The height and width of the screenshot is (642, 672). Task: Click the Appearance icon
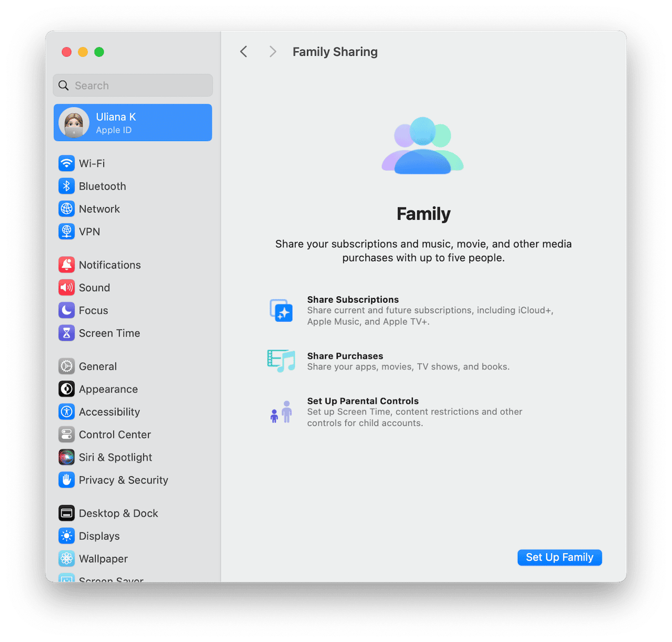point(66,389)
